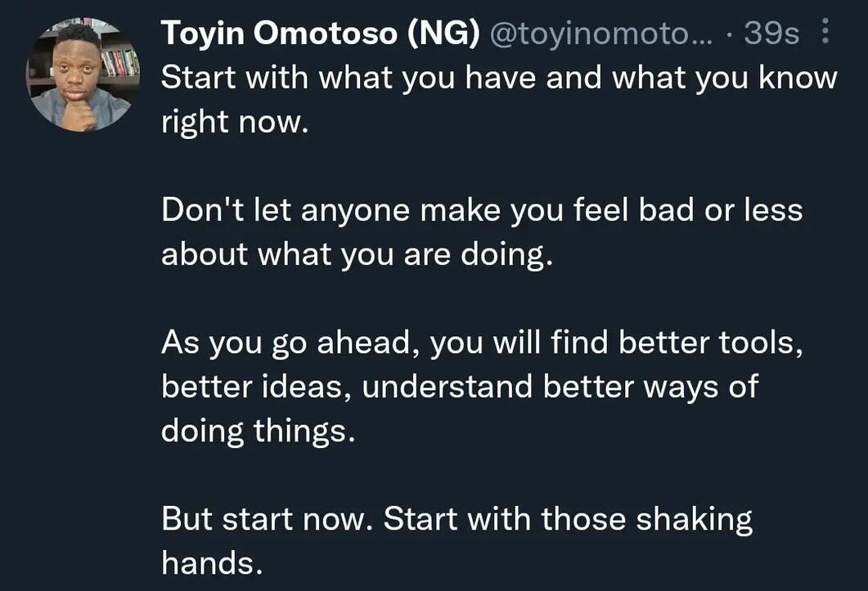Click the line starting "As you go ahead"
This screenshot has height=591, width=868.
point(482,343)
